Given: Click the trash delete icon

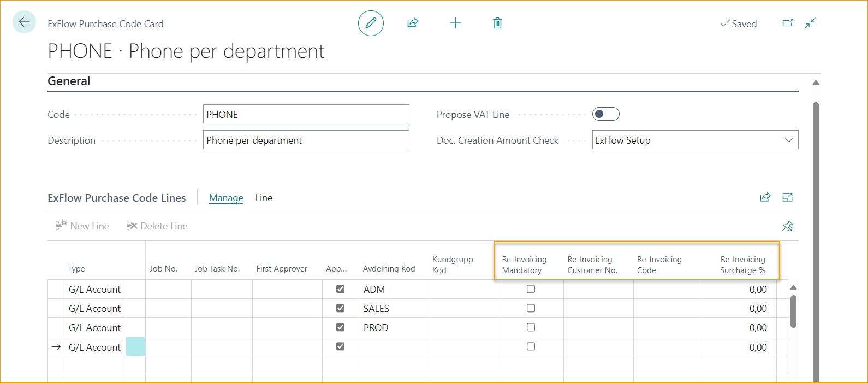Looking at the screenshot, I should click(497, 23).
